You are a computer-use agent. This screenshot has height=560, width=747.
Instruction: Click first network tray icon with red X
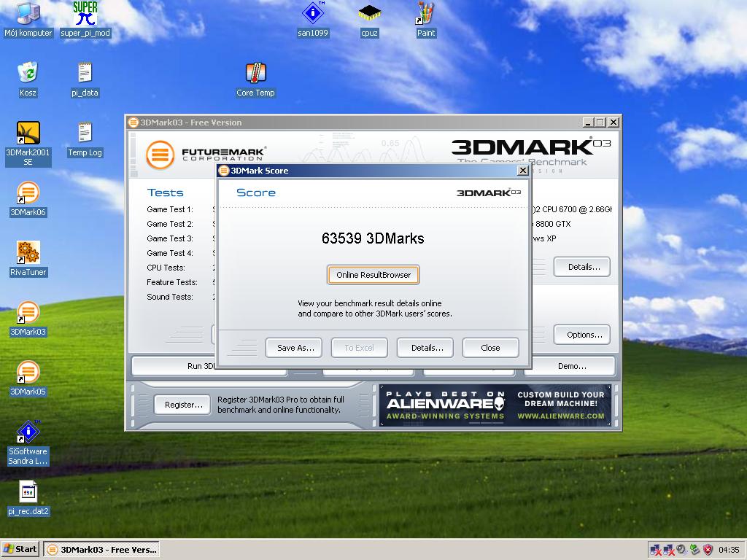656,550
